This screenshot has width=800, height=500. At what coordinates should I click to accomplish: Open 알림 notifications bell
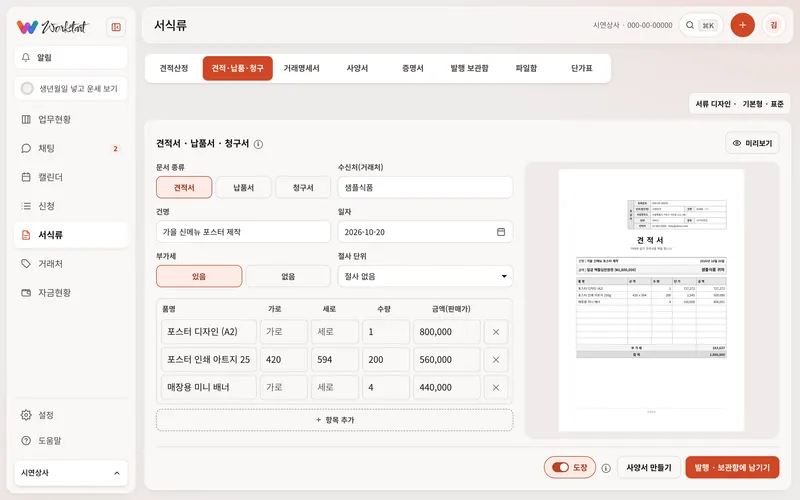(x=71, y=57)
